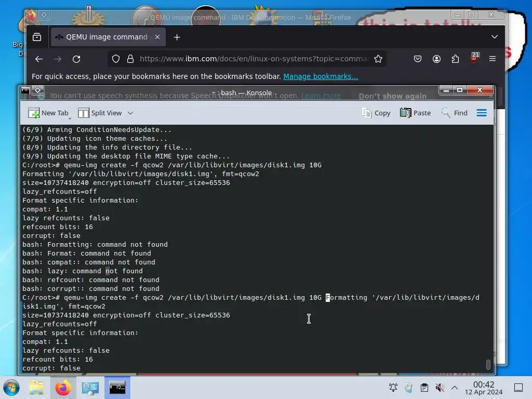Show desktop via taskbar corner button

(518, 388)
